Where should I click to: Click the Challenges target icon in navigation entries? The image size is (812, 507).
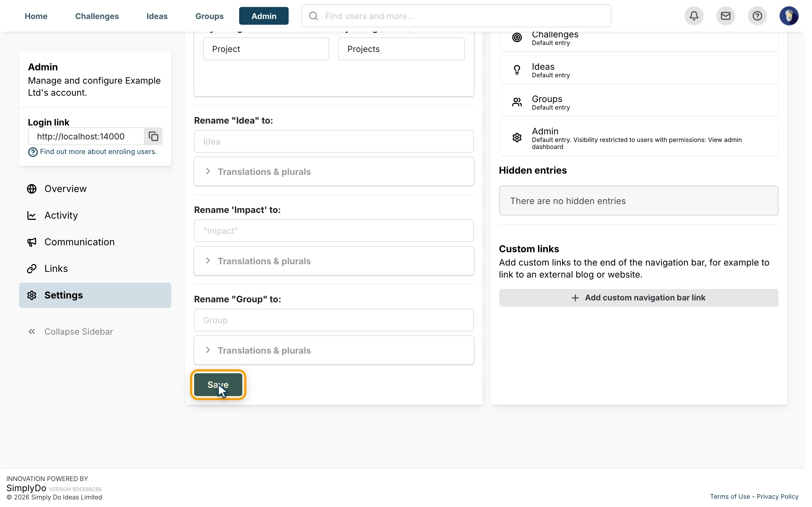click(x=517, y=37)
